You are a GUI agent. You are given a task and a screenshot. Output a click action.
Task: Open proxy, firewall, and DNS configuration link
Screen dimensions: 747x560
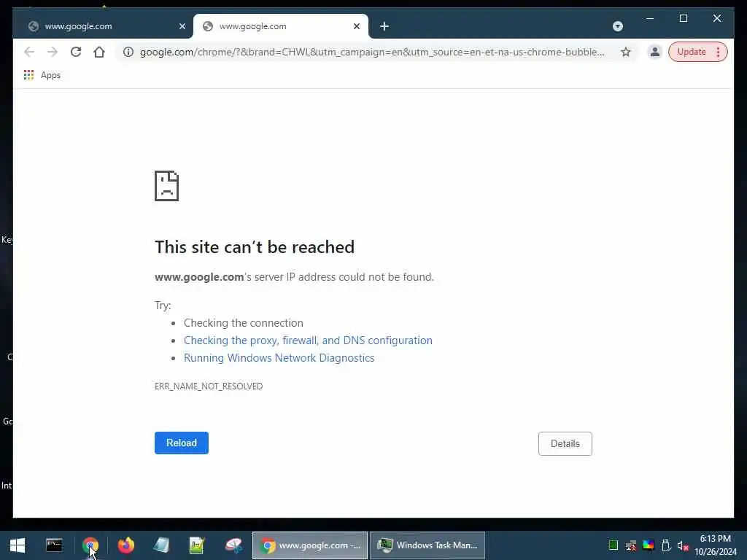click(308, 341)
